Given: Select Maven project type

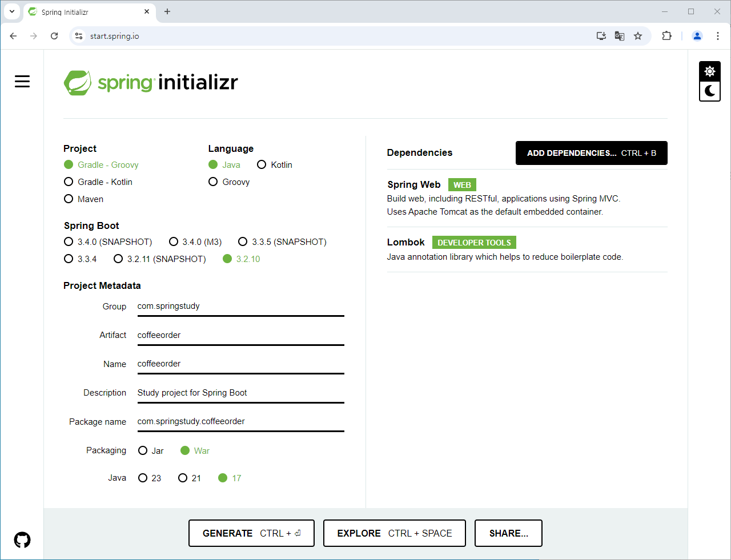Looking at the screenshot, I should [x=83, y=199].
